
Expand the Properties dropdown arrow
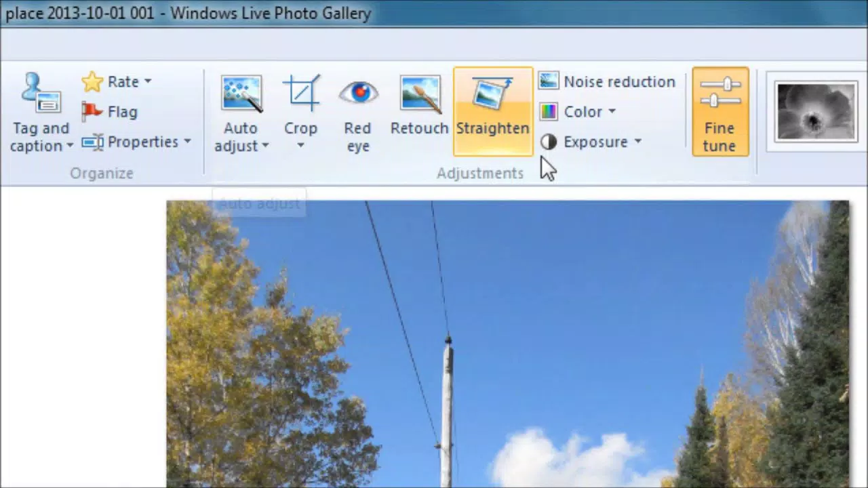187,142
